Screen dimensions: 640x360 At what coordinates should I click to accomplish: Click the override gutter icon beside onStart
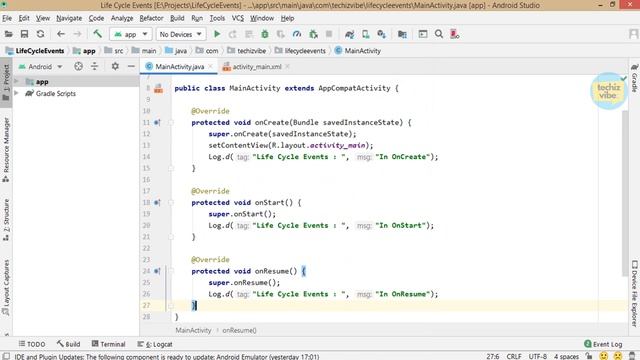tap(157, 202)
